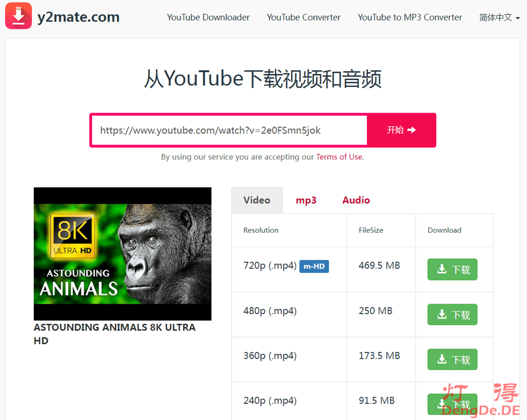Click the m-HD badge beside 720p
Screen dimensions: 527x420
314,266
